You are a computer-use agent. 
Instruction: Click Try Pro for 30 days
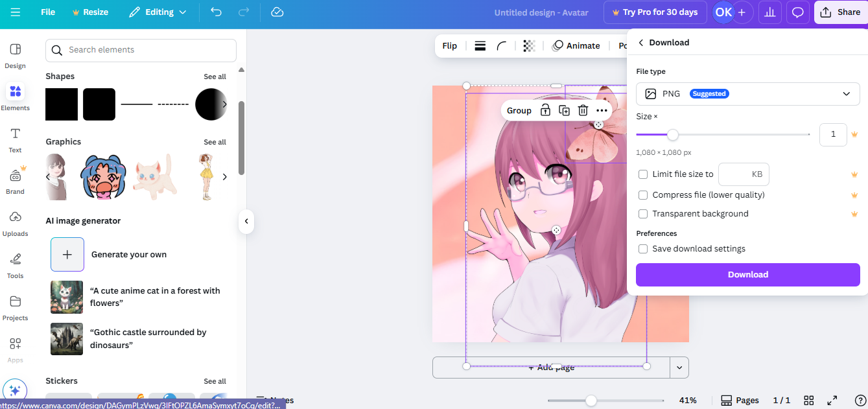[x=655, y=12]
